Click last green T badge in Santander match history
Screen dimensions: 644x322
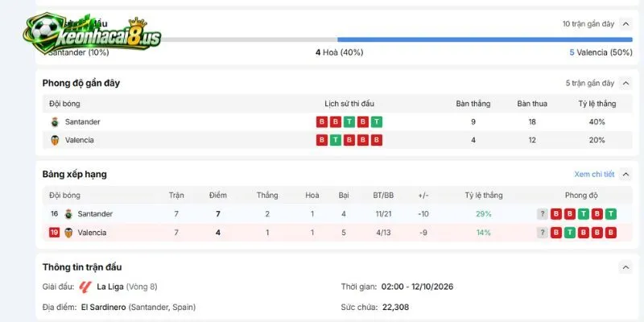click(x=377, y=122)
